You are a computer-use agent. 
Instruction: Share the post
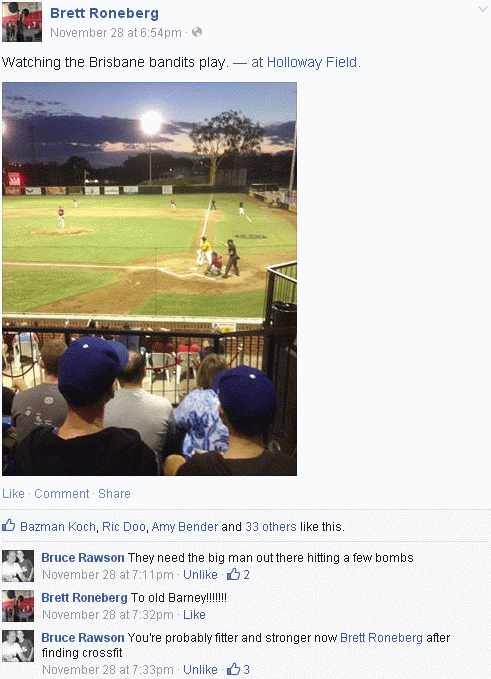coord(114,494)
